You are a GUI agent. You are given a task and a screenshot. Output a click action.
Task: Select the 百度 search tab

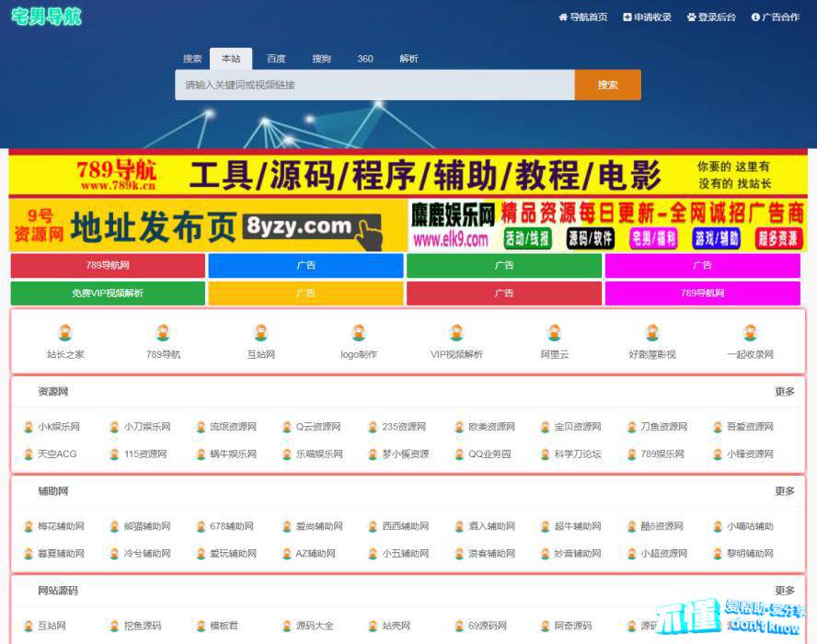click(276, 58)
